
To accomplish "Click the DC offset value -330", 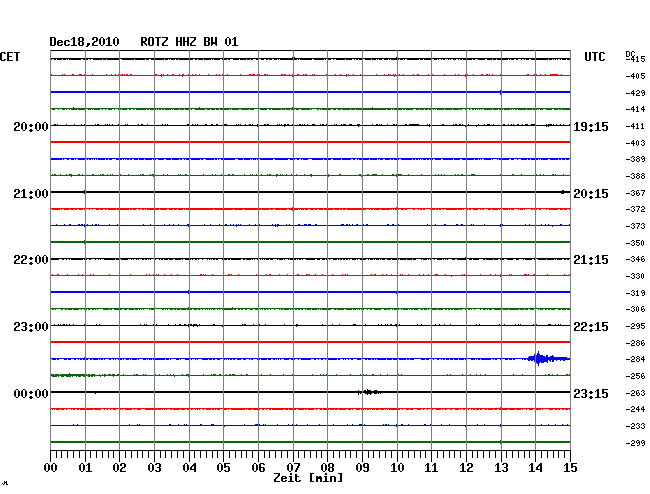I will (635, 276).
